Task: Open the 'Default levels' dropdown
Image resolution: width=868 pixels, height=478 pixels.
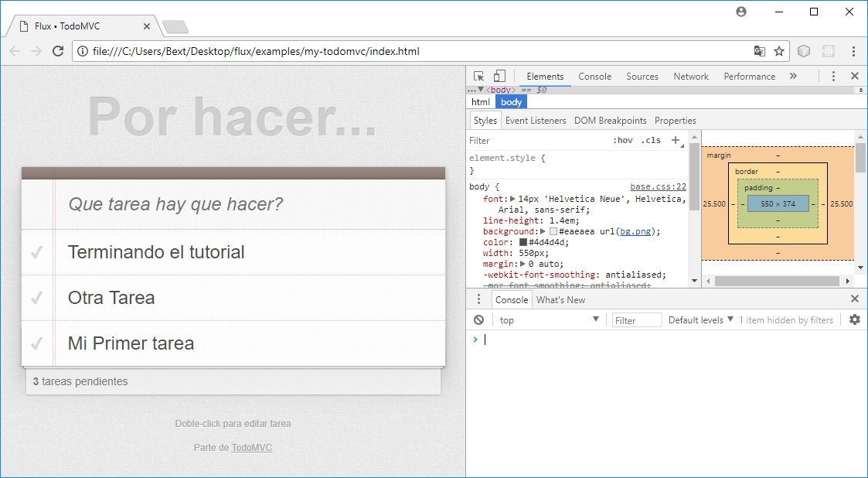Action: 698,319
